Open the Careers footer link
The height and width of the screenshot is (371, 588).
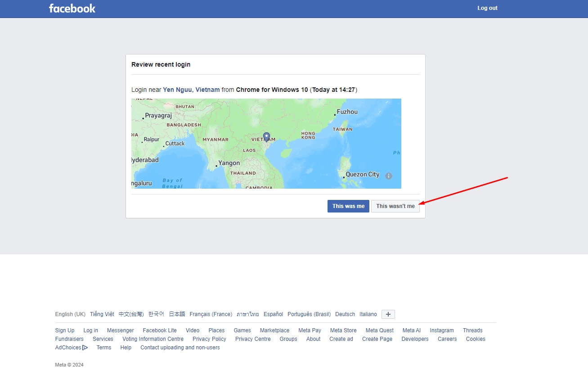[447, 339]
